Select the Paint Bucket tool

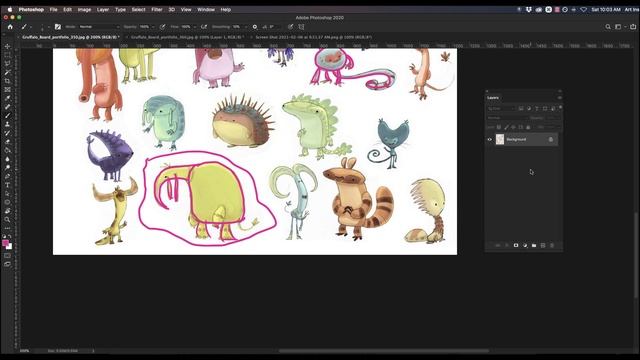(7, 150)
